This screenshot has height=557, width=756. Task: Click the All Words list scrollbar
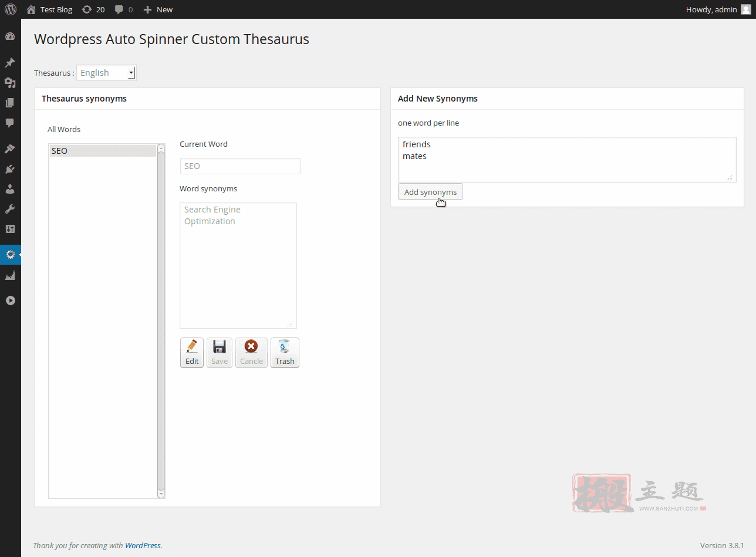pos(161,321)
